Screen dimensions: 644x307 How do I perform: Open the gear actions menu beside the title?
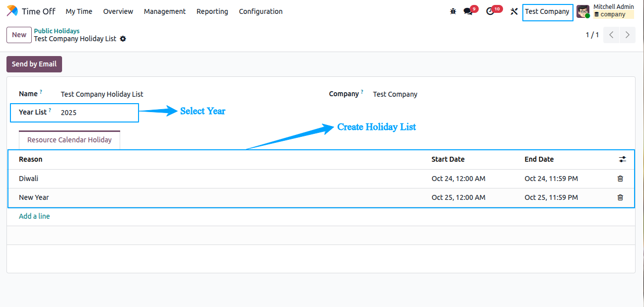(123, 39)
